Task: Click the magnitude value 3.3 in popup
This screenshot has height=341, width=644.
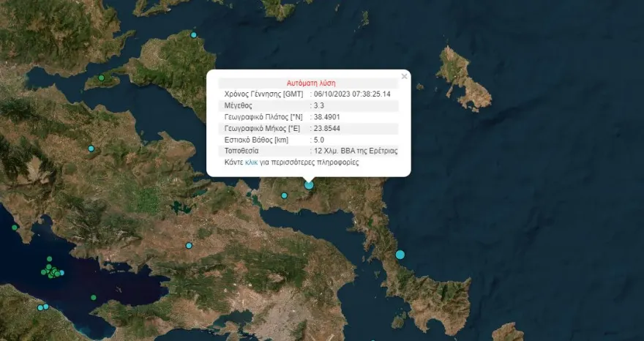Action: [319, 105]
